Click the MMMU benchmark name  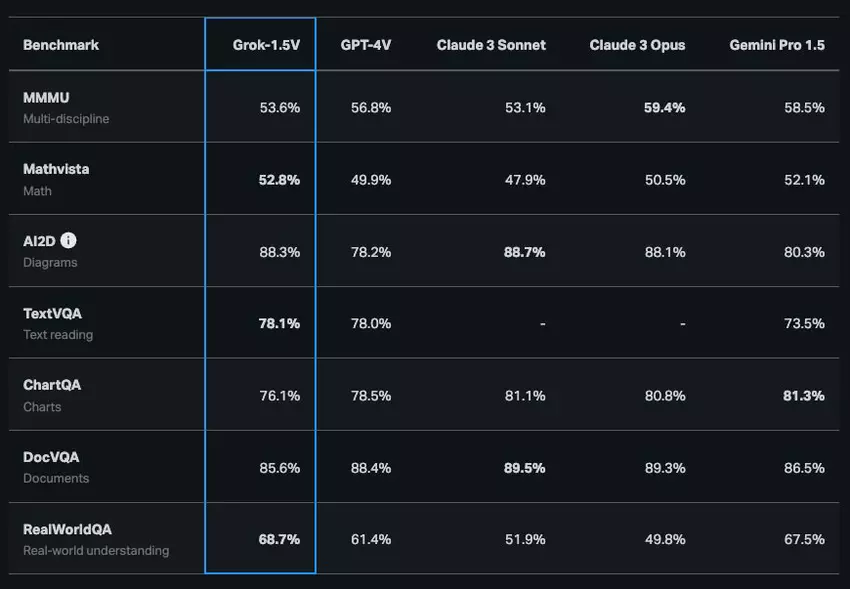pos(46,98)
